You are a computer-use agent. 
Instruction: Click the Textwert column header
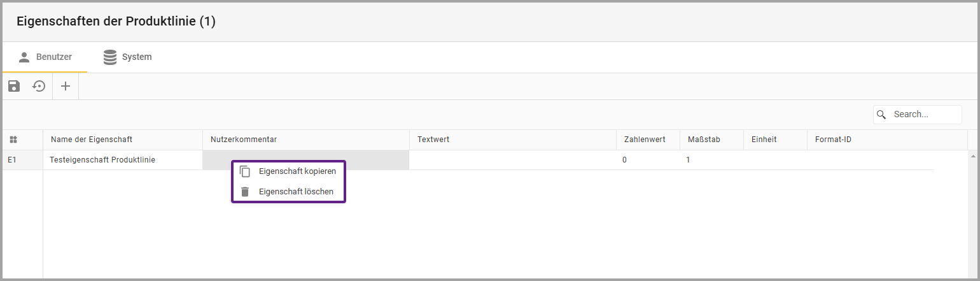click(x=434, y=140)
